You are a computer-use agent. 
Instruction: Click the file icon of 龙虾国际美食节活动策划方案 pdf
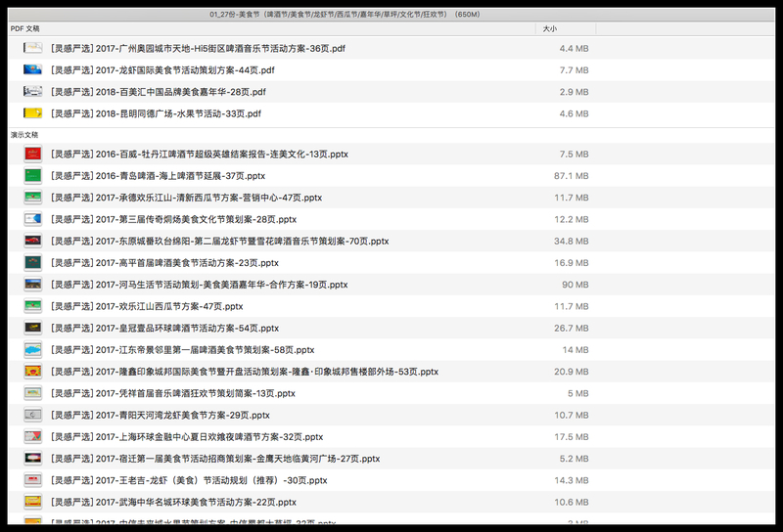point(33,69)
